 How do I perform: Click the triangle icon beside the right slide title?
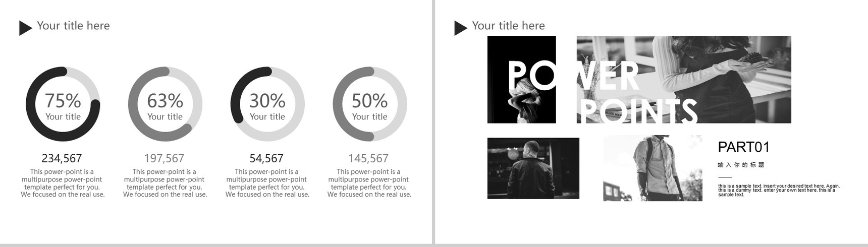[x=460, y=28]
